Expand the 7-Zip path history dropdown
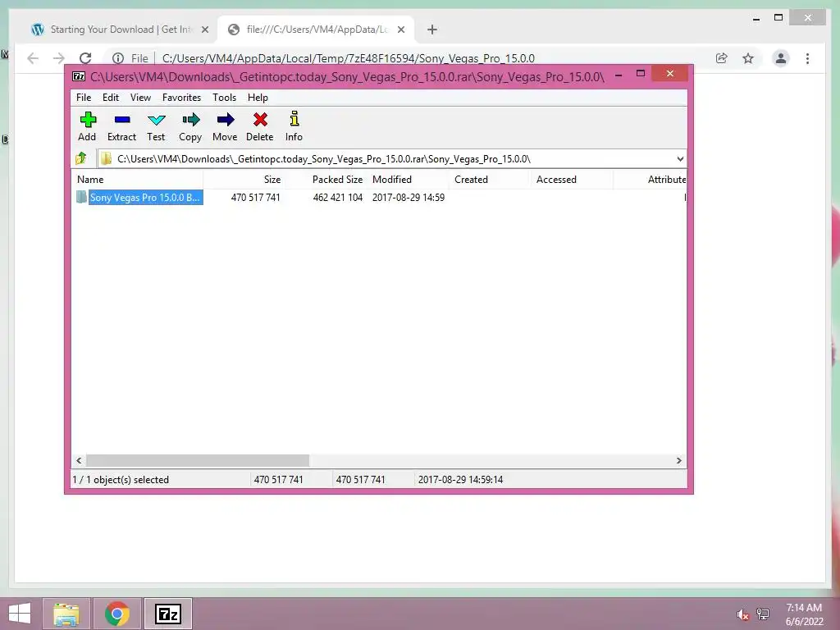This screenshot has height=630, width=840. pyautogui.click(x=680, y=159)
